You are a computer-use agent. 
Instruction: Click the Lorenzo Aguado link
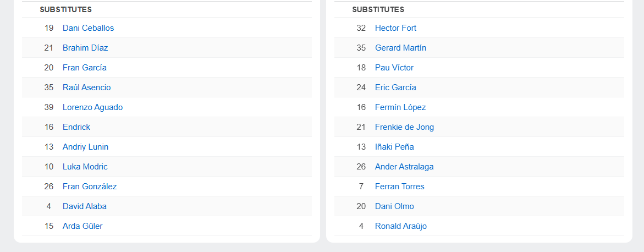tap(92, 107)
